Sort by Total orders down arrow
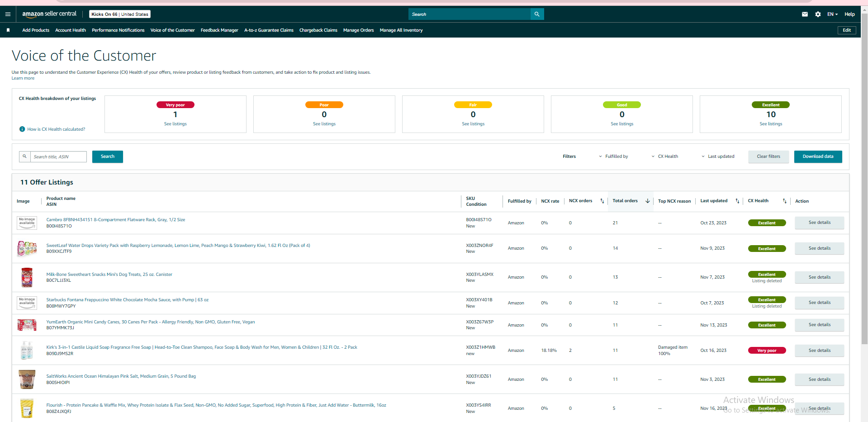 tap(648, 201)
